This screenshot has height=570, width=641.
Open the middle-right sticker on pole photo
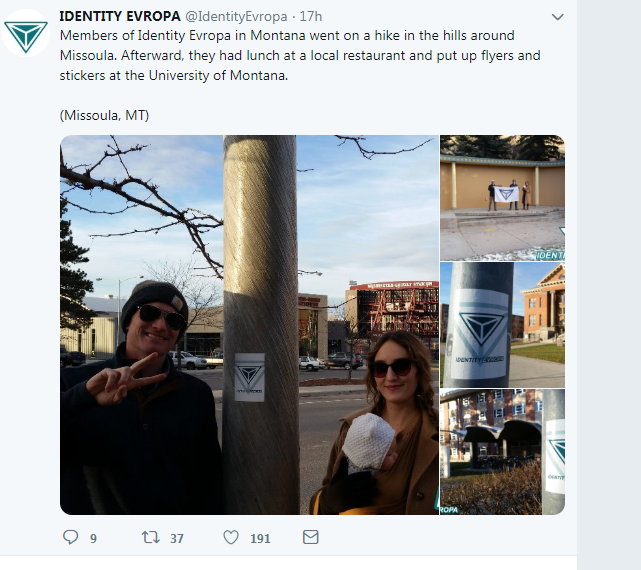tap(502, 325)
